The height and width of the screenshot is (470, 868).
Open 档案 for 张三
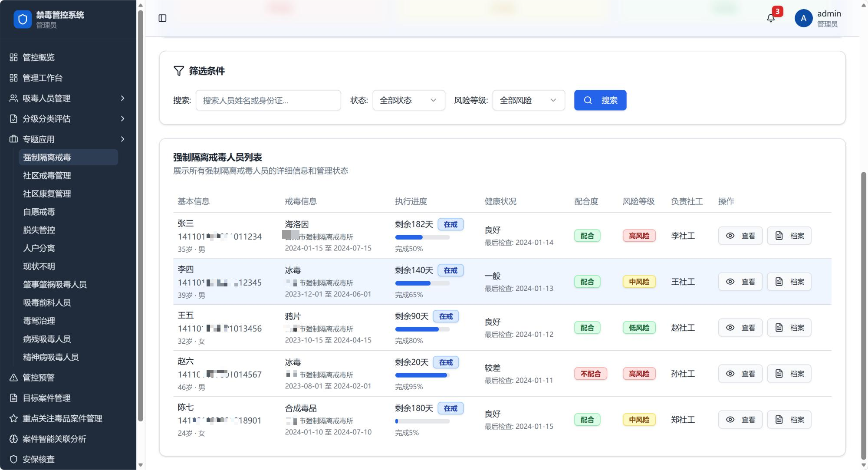[x=789, y=236]
